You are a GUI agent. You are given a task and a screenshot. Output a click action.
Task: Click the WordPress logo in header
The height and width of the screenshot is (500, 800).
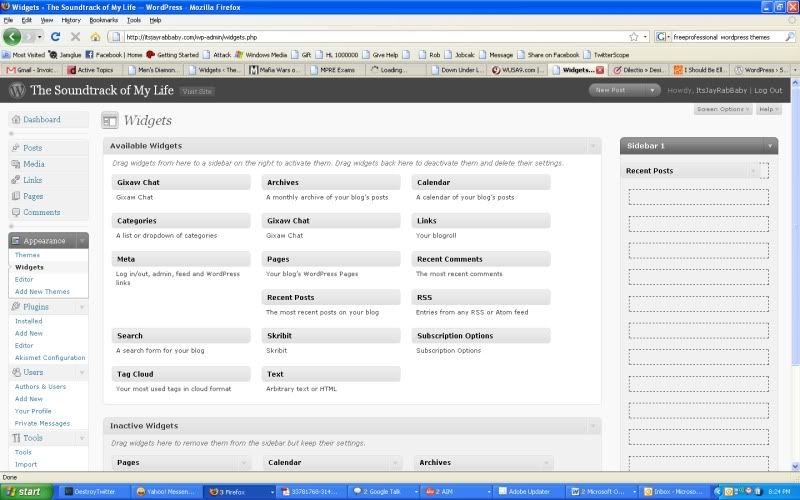(16, 90)
